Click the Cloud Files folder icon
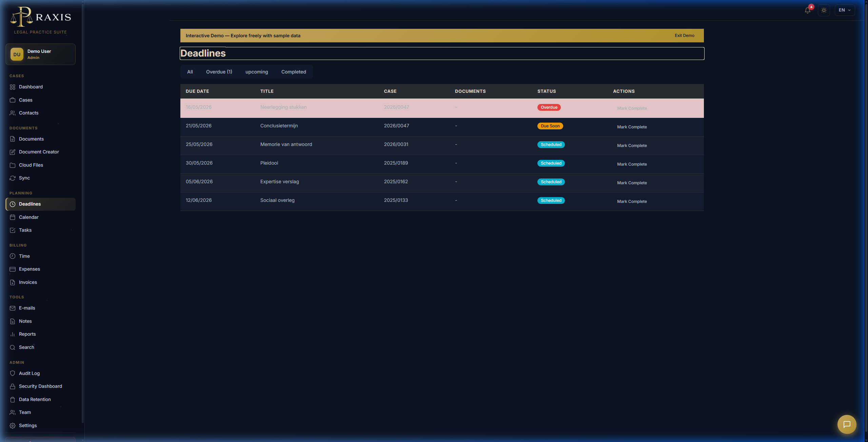This screenshot has height=442, width=868. (x=13, y=165)
